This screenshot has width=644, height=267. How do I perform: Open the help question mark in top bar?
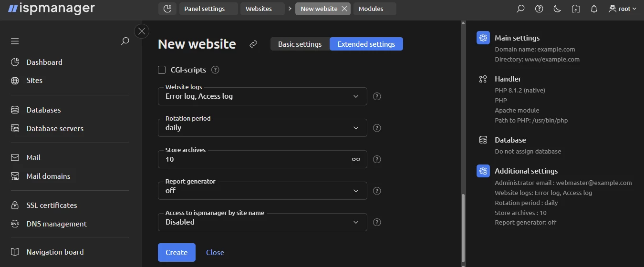(539, 9)
